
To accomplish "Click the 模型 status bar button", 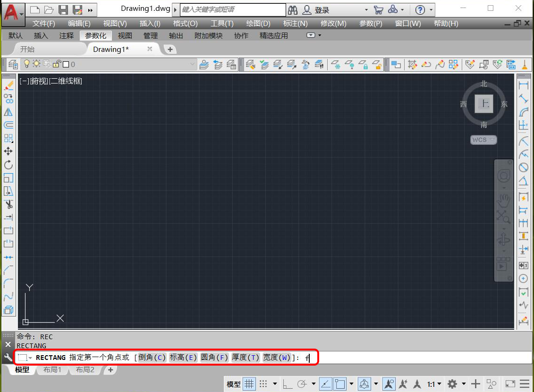I will pos(234,384).
